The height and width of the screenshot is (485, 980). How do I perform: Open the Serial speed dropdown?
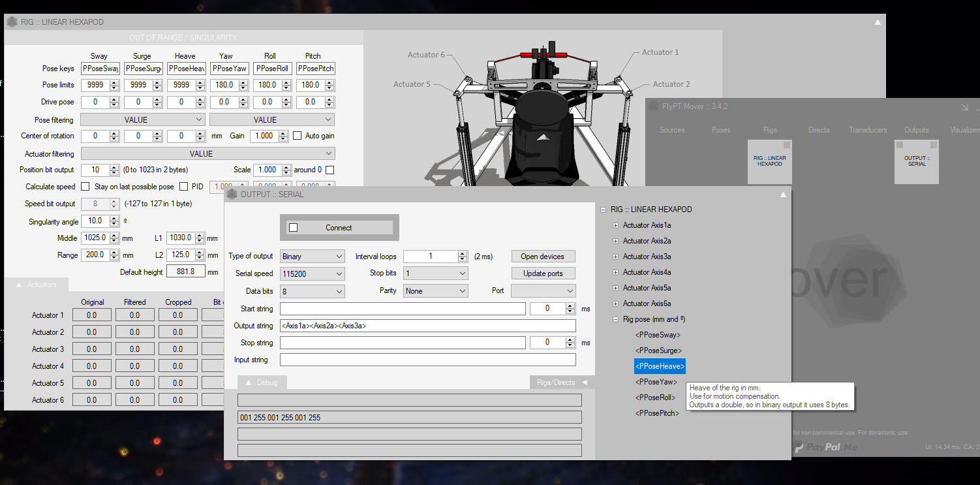pyautogui.click(x=313, y=274)
